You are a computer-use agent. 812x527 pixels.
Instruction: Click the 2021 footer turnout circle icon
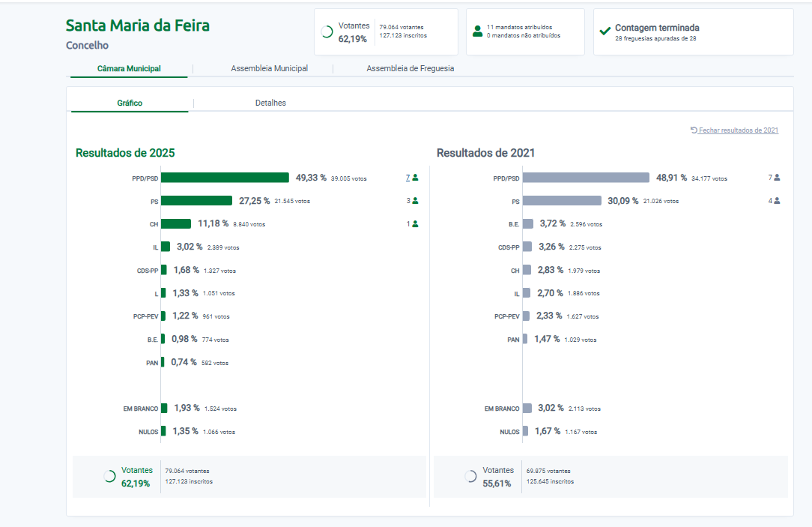pos(470,476)
